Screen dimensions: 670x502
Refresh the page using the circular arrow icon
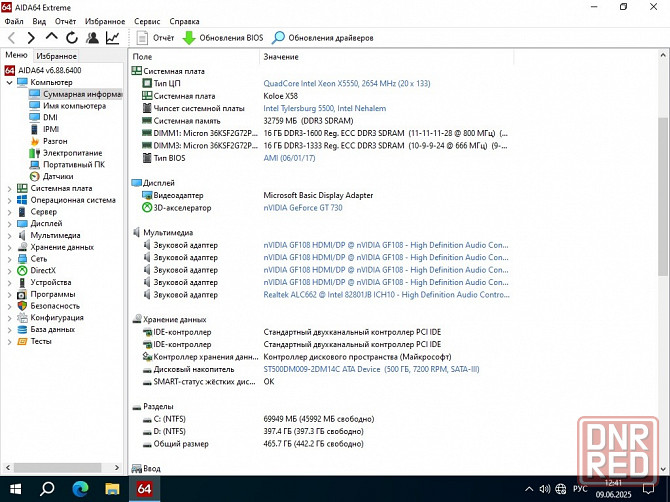[x=72, y=38]
